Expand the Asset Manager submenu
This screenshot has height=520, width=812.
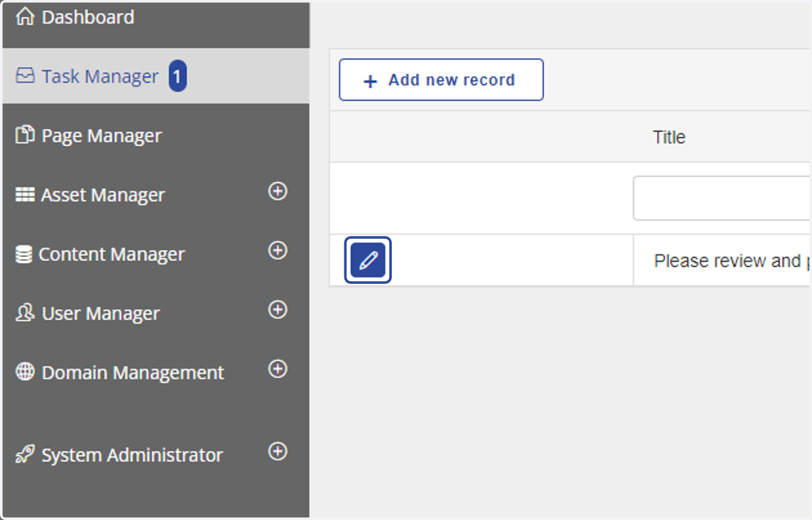click(x=277, y=191)
